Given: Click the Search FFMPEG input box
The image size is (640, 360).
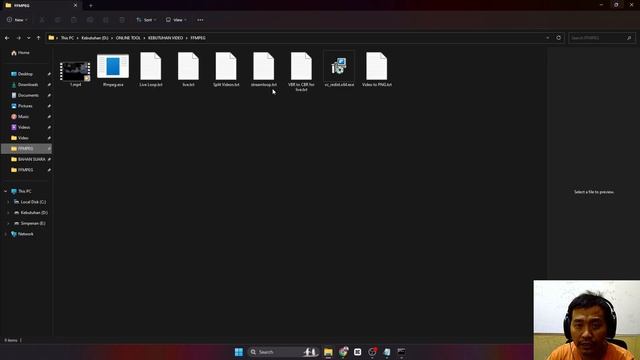Looking at the screenshot, I should coord(602,38).
